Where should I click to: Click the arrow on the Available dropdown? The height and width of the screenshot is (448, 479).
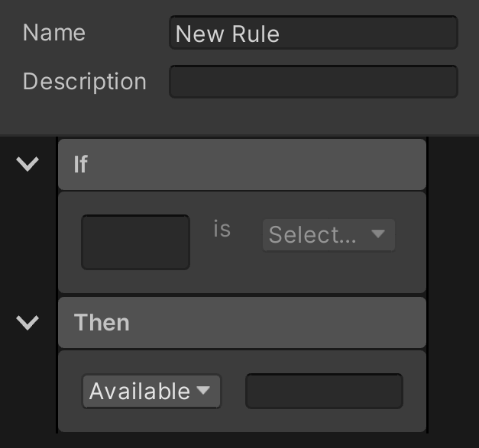203,391
